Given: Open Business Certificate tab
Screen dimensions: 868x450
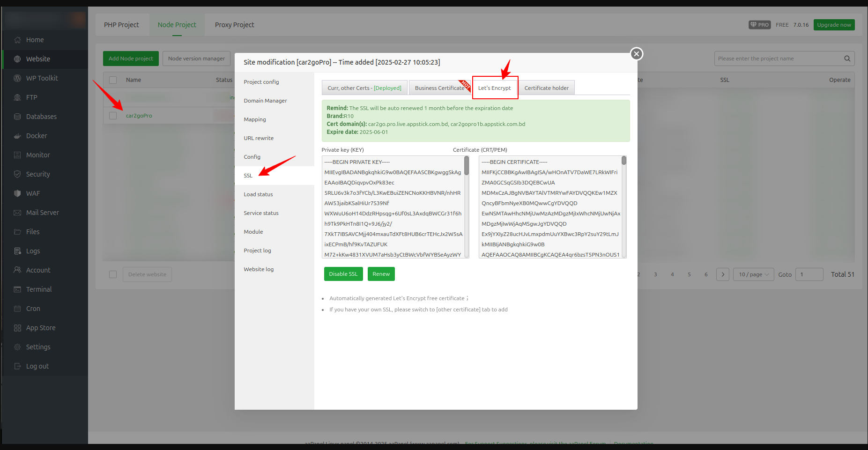Looking at the screenshot, I should click(440, 88).
